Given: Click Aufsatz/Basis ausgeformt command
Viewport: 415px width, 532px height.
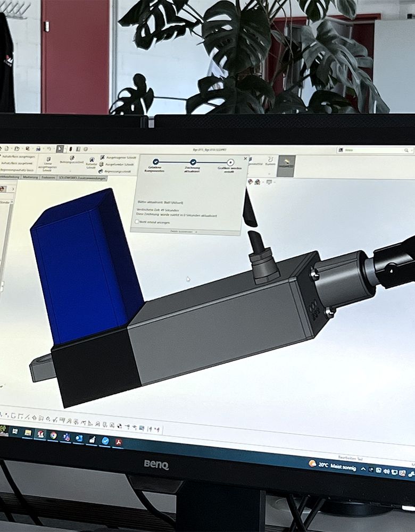Looking at the screenshot, I should point(16,163).
